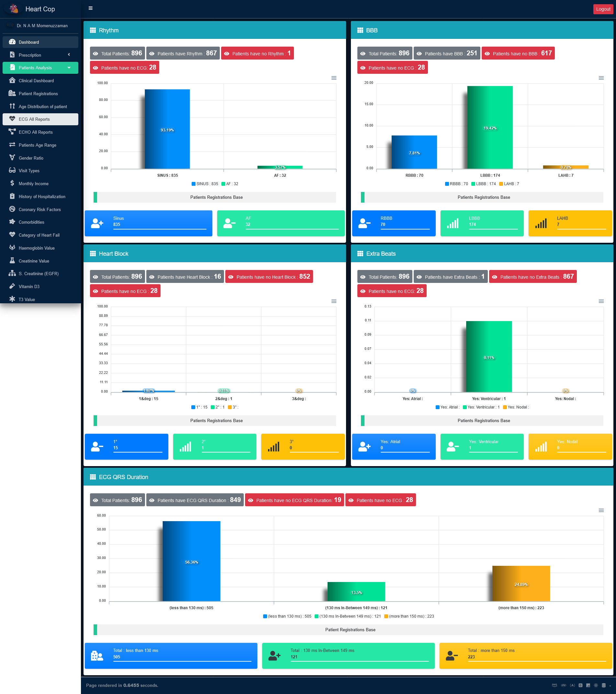616x694 pixels.
Task: Toggle 'more than 150 ms' legend series
Action: pyautogui.click(x=409, y=616)
